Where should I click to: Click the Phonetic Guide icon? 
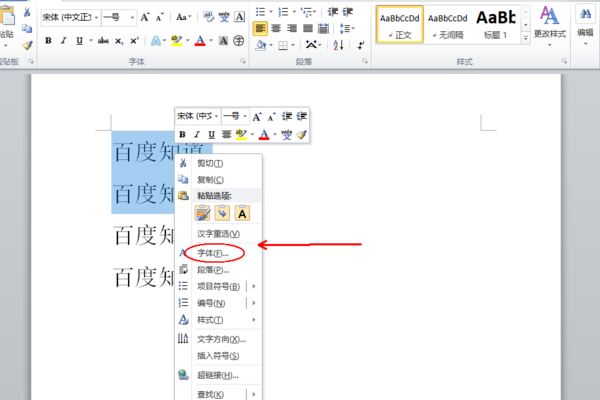click(224, 17)
